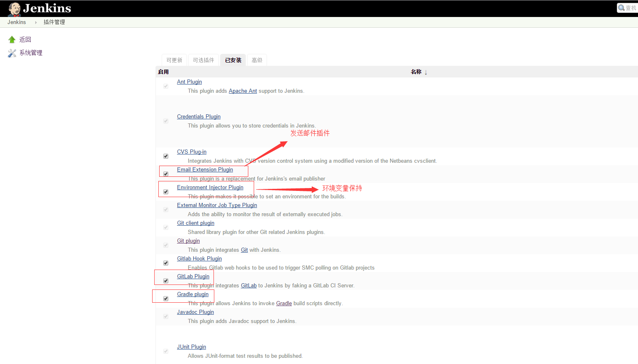
Task: Toggle External Monitor Job Type checkbox
Action: point(166,210)
